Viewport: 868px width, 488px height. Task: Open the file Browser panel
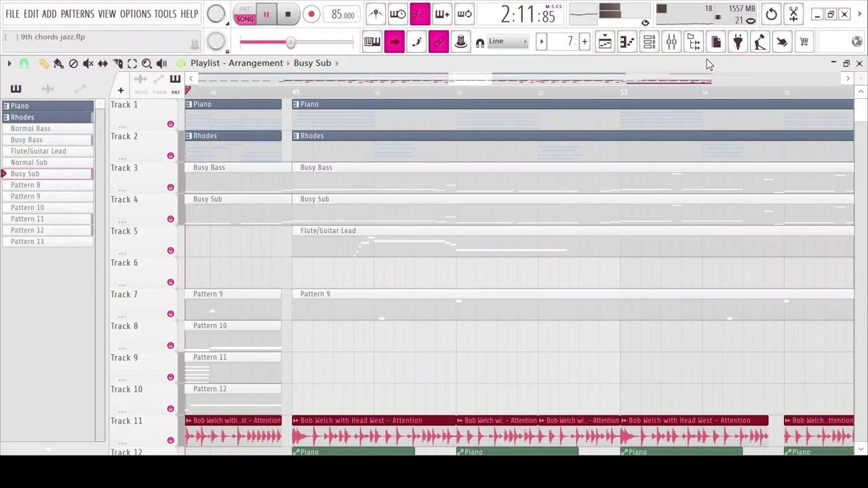point(694,42)
